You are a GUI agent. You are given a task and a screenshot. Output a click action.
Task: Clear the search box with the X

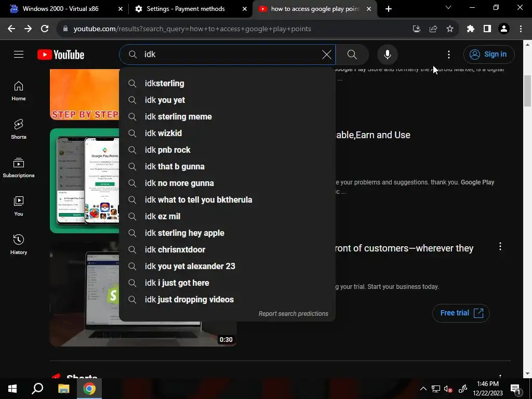(326, 54)
